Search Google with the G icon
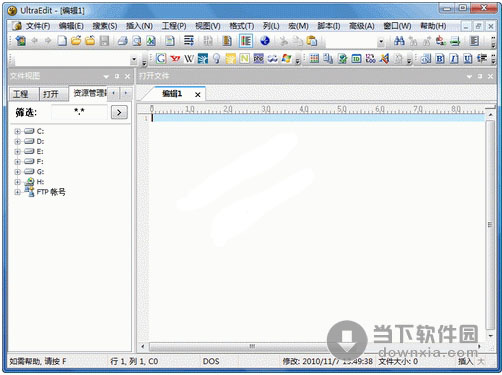502x375 pixels. coord(161,59)
